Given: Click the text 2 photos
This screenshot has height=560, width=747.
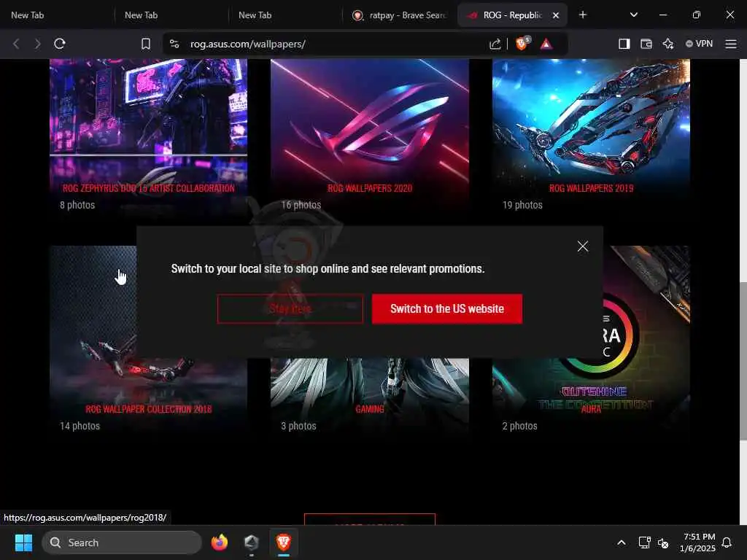Looking at the screenshot, I should click(x=519, y=426).
